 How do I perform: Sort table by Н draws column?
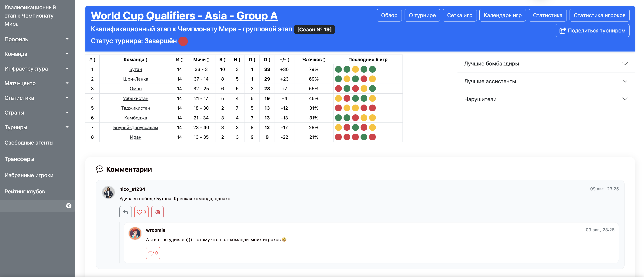point(237,60)
